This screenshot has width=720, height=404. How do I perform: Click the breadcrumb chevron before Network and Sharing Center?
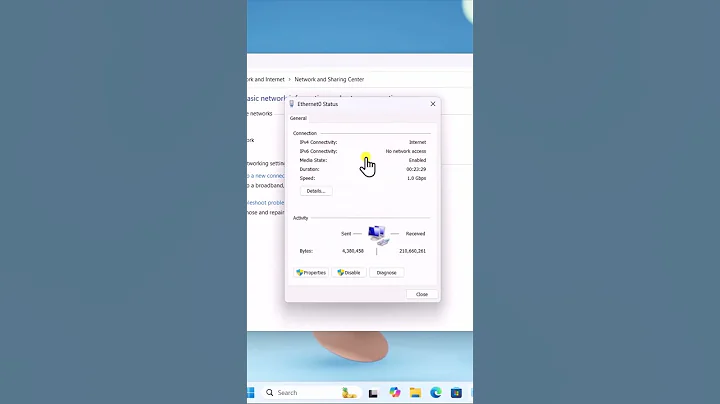[x=289, y=79]
